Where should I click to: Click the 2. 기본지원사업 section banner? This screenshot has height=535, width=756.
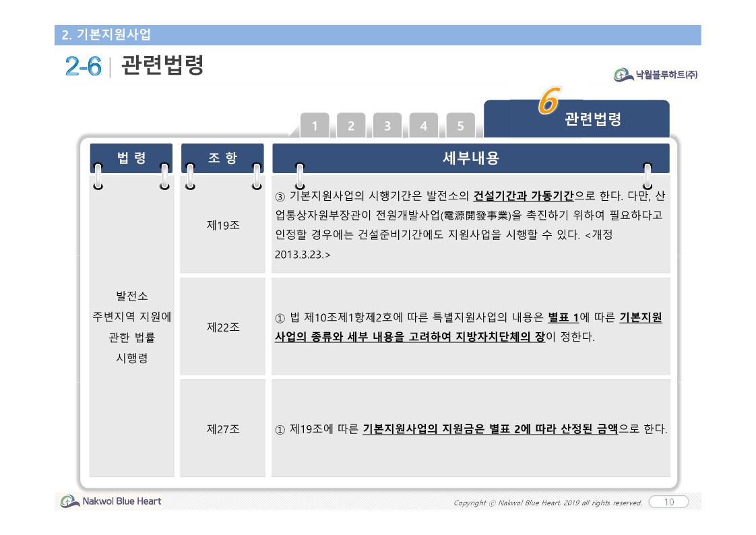(x=377, y=35)
